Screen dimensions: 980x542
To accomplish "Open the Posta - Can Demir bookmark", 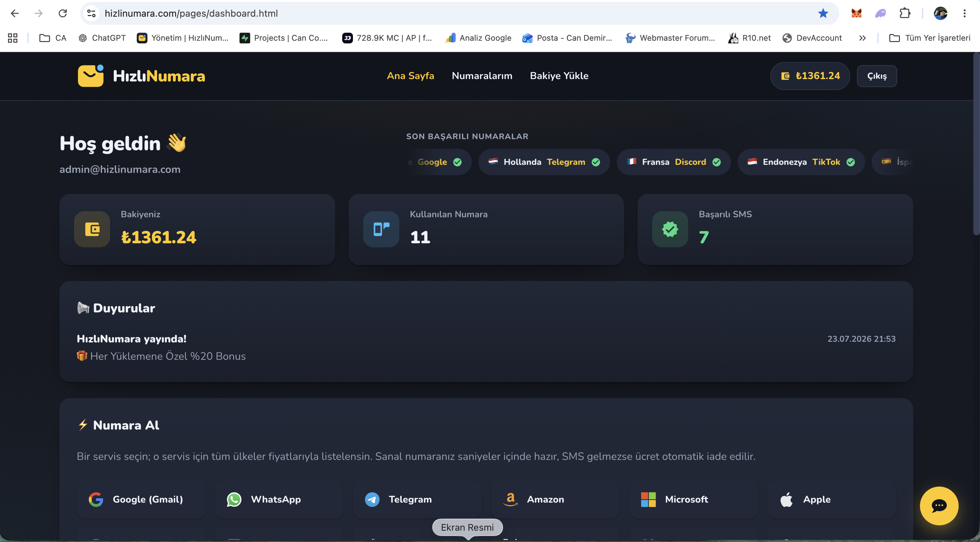I will tap(567, 38).
